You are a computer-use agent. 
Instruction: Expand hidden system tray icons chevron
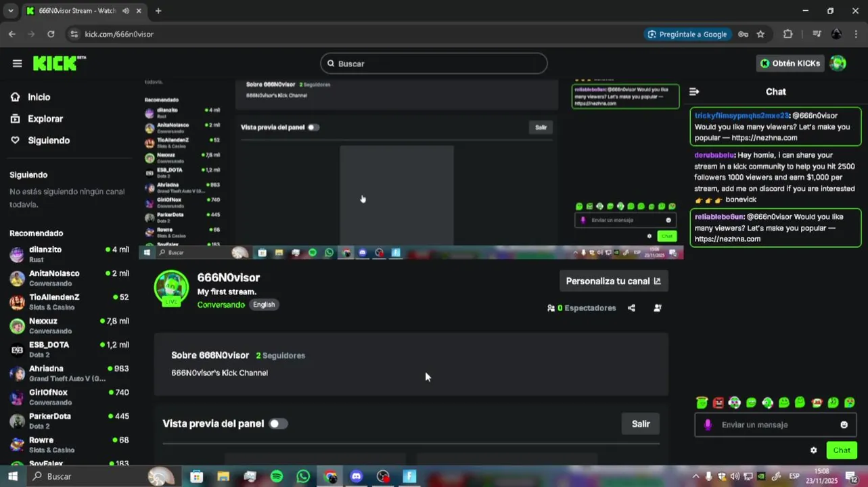(x=695, y=476)
